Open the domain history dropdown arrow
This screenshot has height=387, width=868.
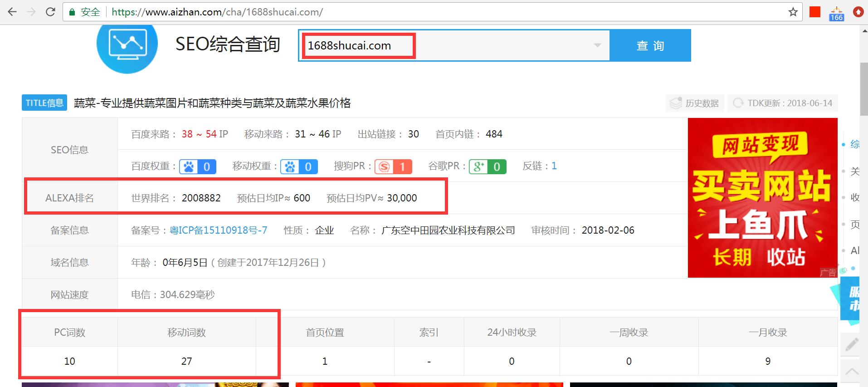coord(597,45)
